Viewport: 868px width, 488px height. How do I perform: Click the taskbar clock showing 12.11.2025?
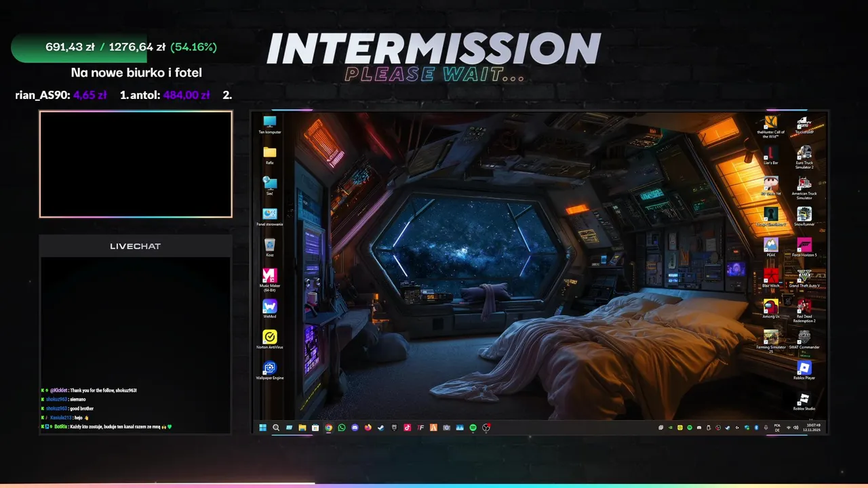[811, 428]
